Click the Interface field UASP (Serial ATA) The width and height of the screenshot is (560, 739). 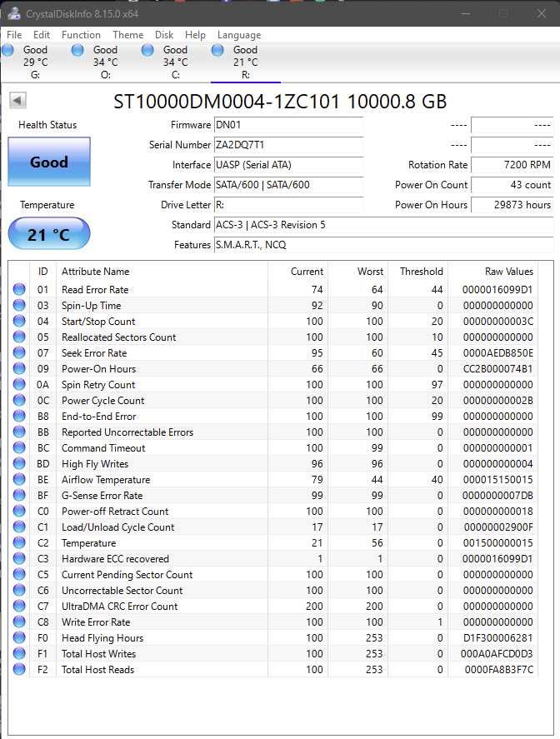tap(288, 165)
